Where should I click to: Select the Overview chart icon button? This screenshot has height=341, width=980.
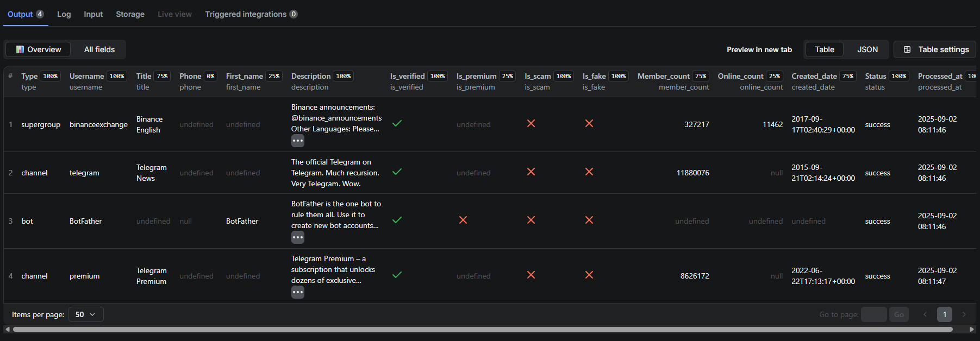click(x=38, y=49)
